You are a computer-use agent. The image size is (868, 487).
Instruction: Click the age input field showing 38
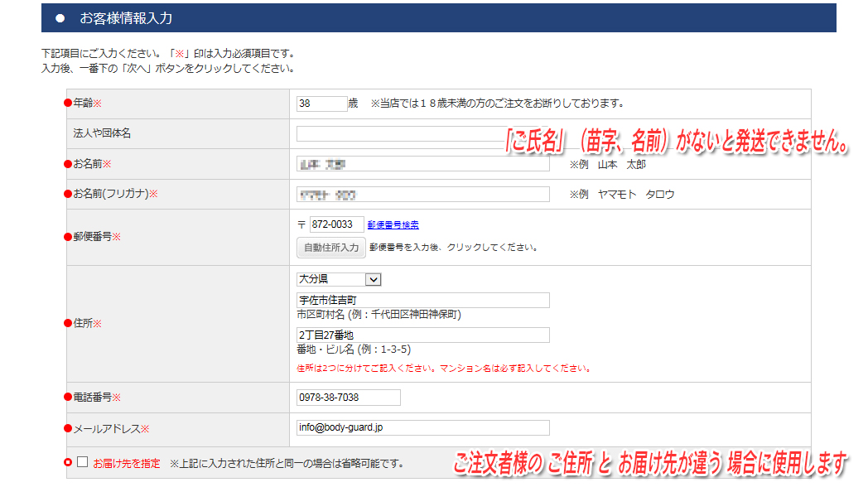pos(321,104)
